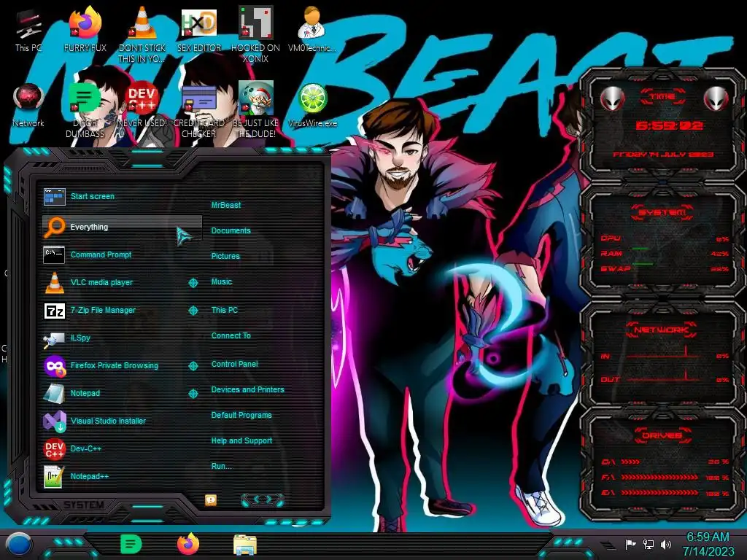Click the taskbar clock showing 6:59 AM
Image resolution: width=747 pixels, height=560 pixels.
[x=708, y=544]
